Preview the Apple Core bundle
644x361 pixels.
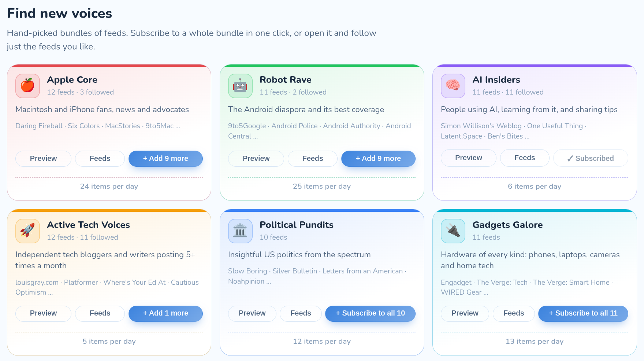pos(43,159)
